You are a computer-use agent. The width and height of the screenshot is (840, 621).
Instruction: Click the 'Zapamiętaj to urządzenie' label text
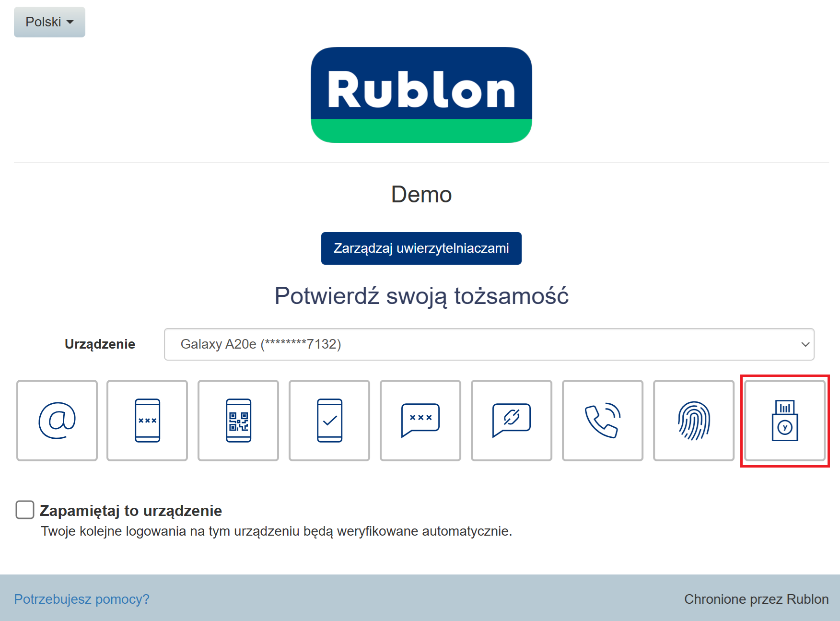click(130, 511)
